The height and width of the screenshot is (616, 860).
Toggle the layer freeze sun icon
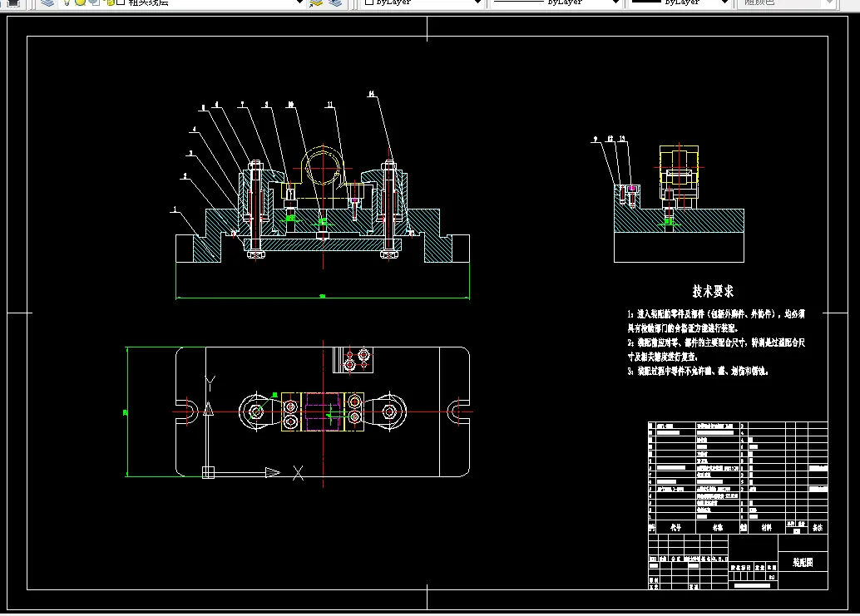click(x=80, y=2)
